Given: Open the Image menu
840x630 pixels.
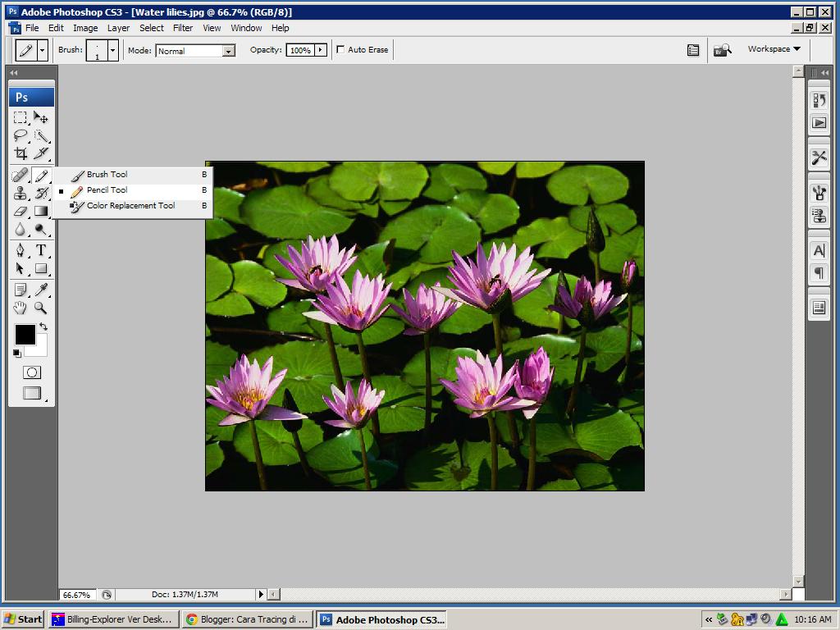Looking at the screenshot, I should (x=85, y=28).
